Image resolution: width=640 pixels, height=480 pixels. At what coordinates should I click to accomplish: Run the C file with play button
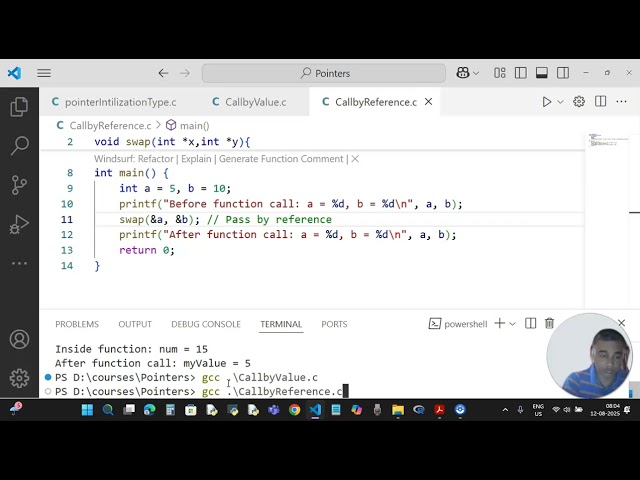[x=546, y=102]
